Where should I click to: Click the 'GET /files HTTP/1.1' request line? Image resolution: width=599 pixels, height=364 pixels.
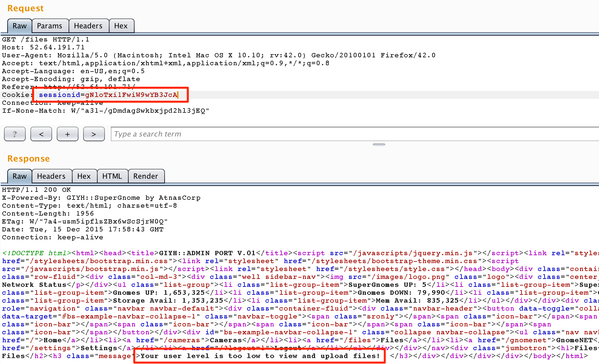pos(46,40)
